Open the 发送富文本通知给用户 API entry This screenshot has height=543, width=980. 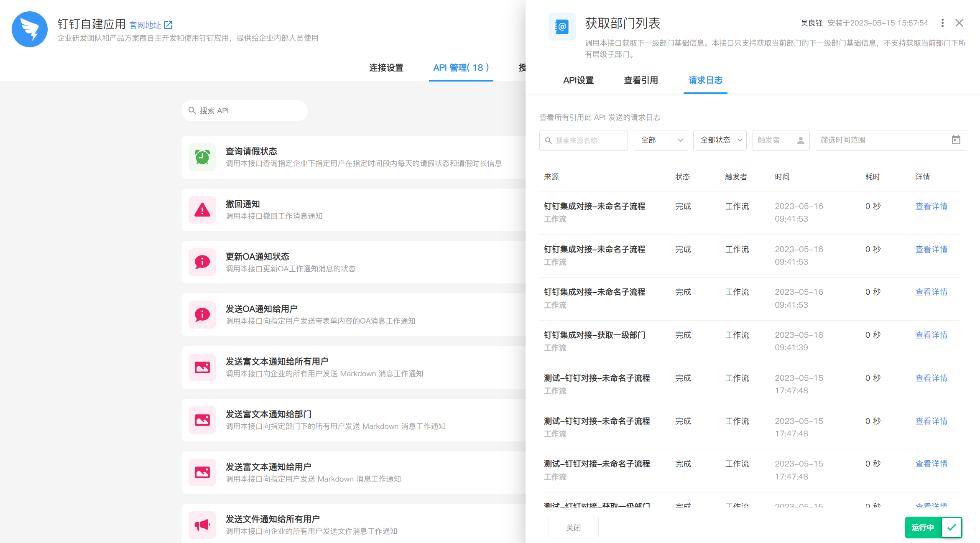pyautogui.click(x=354, y=472)
